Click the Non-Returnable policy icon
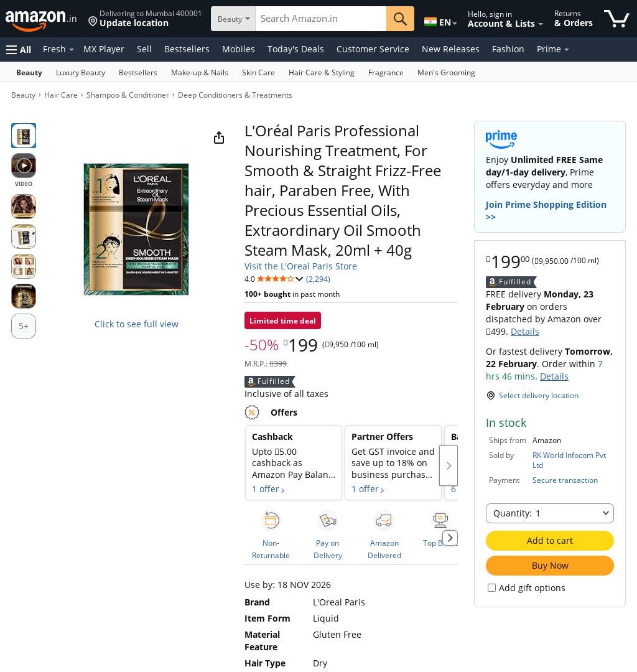The height and width of the screenshot is (672, 637). click(x=271, y=520)
